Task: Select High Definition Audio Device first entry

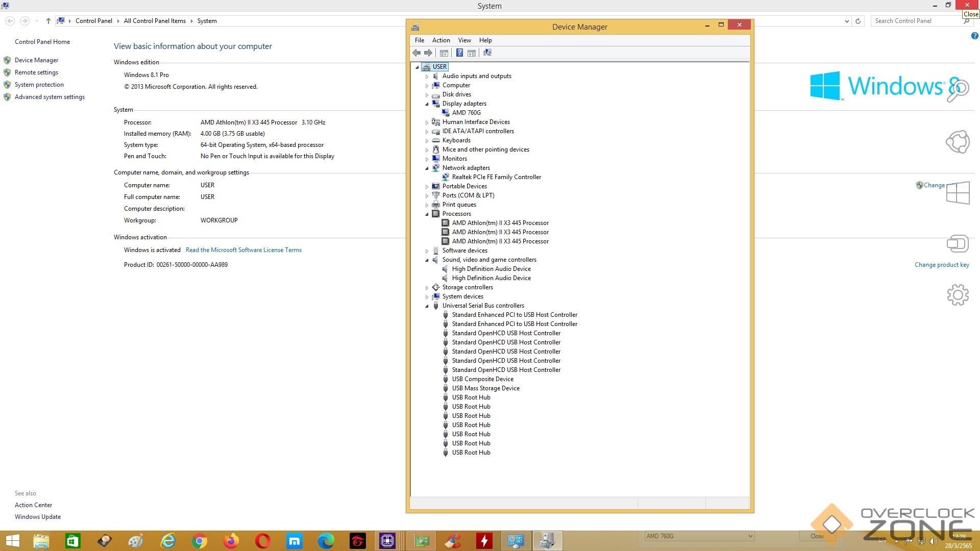Action: pos(491,269)
